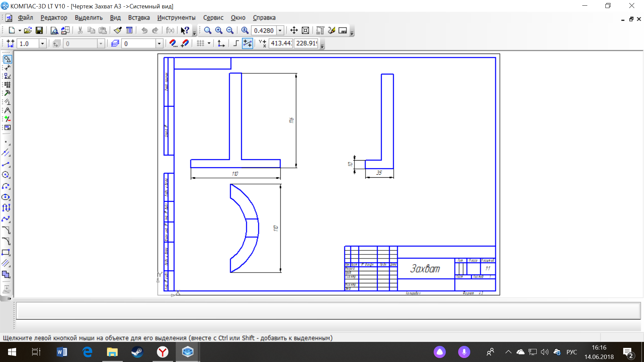This screenshot has width=644, height=362.
Task: Toggle the highlighted rounding mode button
Action: 247,43
